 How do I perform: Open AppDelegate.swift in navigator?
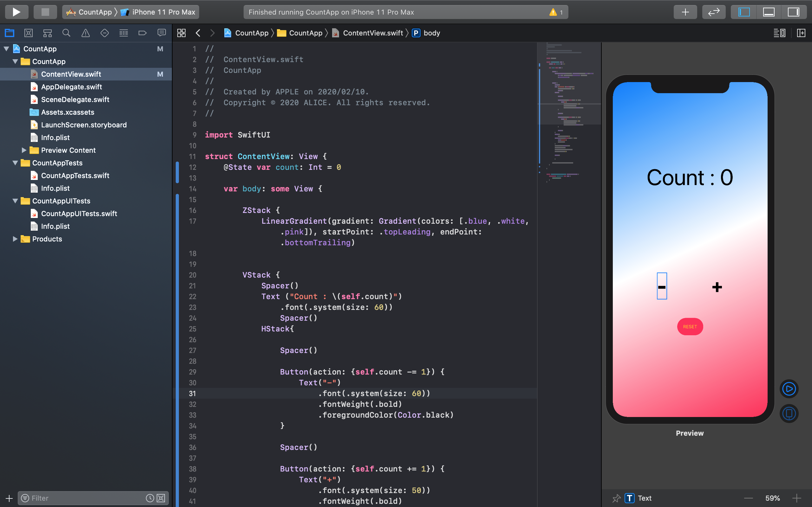point(71,87)
